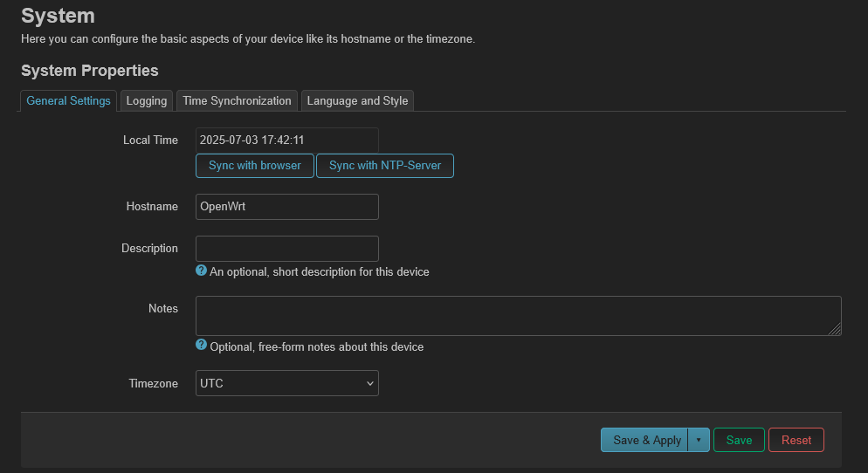Click the Sync with NTP-Server button
This screenshot has height=473, width=868.
pyautogui.click(x=385, y=166)
